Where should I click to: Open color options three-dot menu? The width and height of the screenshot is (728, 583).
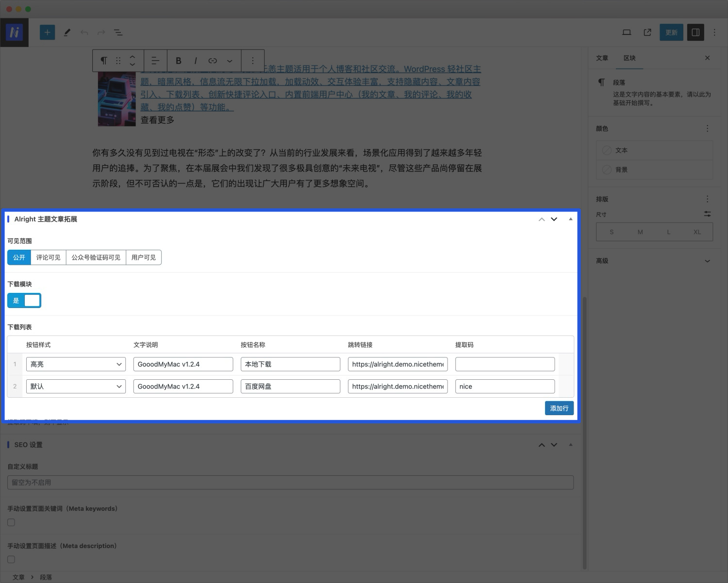pos(708,129)
